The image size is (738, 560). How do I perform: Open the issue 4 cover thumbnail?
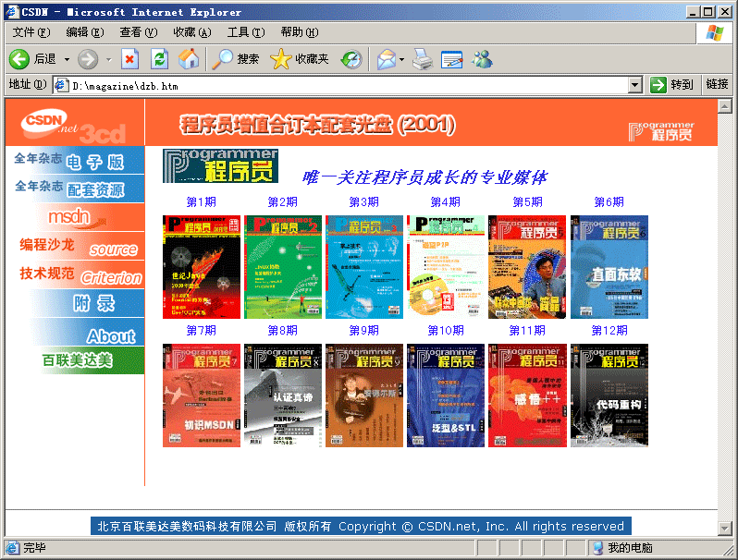(446, 267)
